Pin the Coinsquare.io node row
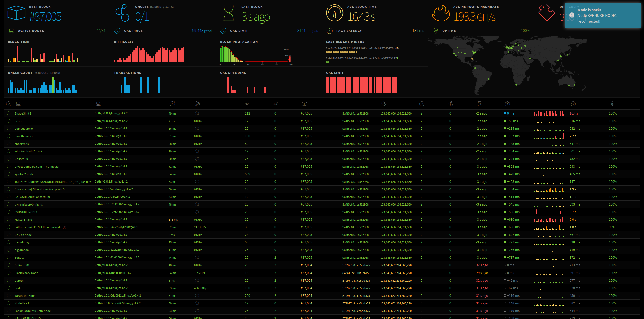Image resolution: width=644 pixels, height=319 pixels. [9, 128]
